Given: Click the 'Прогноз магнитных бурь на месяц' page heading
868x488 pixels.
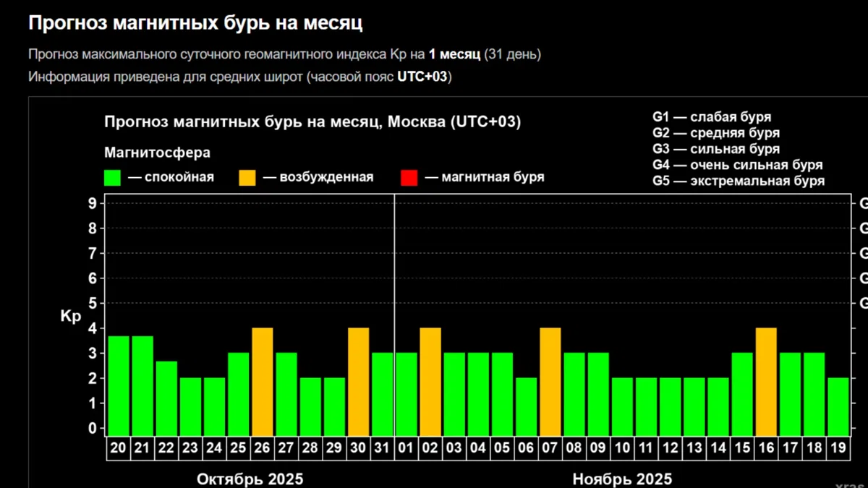Looking at the screenshot, I should [195, 23].
